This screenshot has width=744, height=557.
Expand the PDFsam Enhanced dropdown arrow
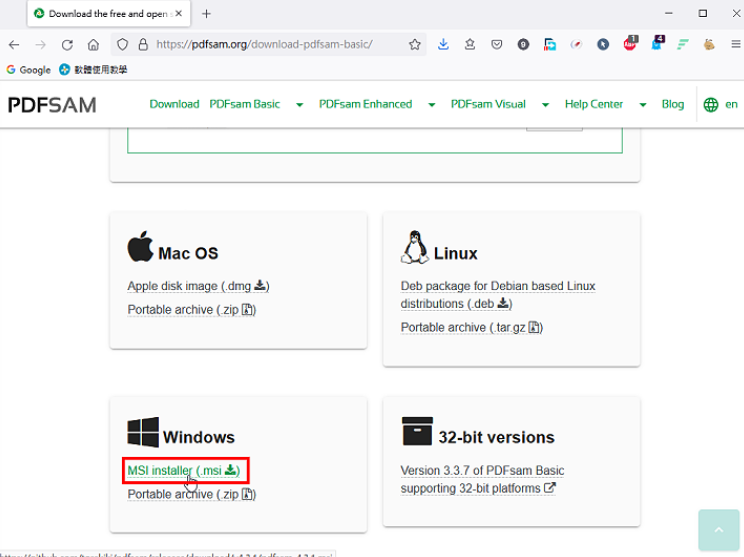coord(432,105)
